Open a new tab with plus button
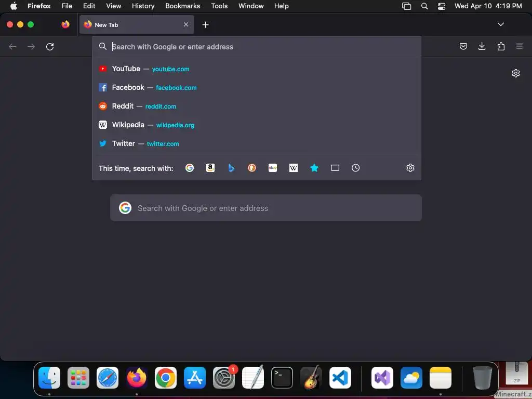The image size is (532, 399). tap(205, 25)
